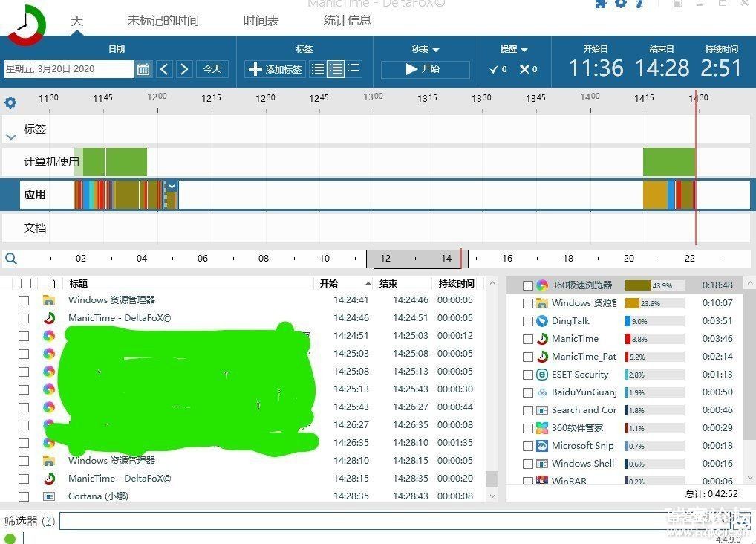Tick the DingTalk checkbox in the summary list
This screenshot has height=544, width=756.
tap(527, 321)
